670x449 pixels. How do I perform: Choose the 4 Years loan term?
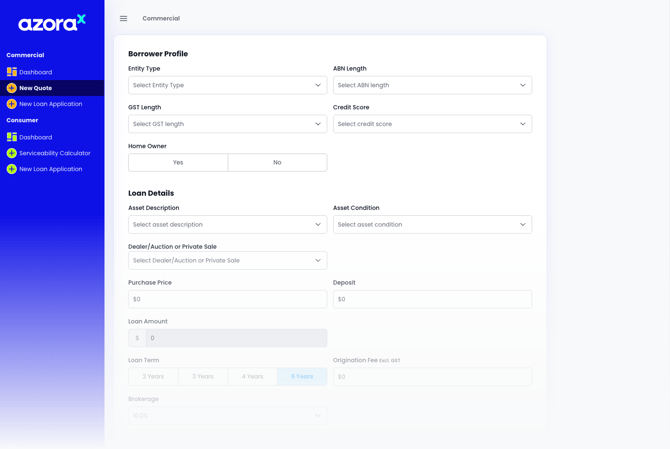(252, 377)
